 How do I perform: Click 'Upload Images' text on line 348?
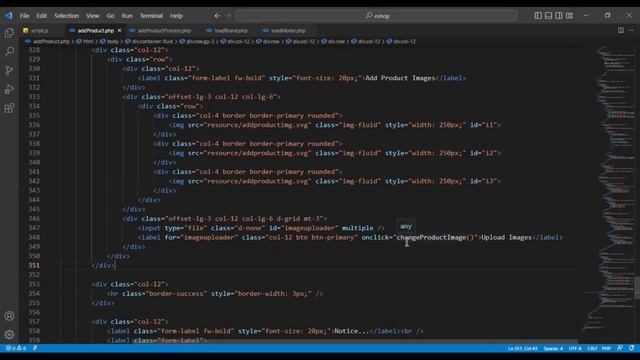(x=507, y=238)
